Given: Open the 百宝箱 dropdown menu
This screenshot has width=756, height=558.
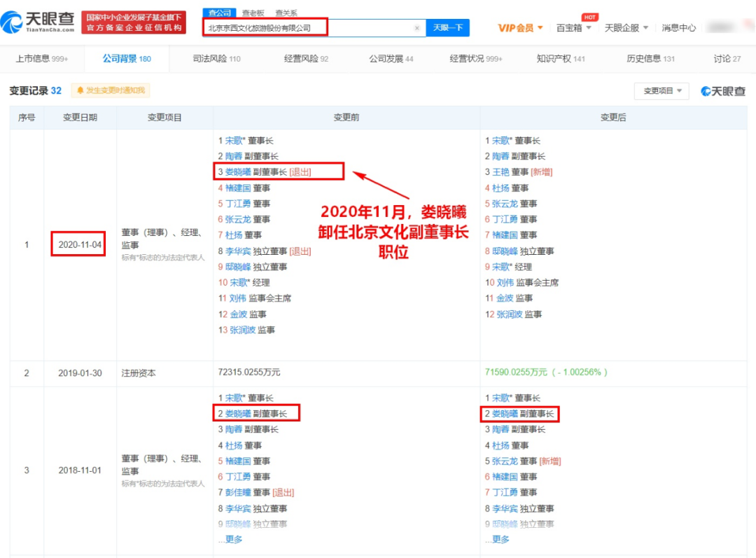Looking at the screenshot, I should click(x=574, y=28).
